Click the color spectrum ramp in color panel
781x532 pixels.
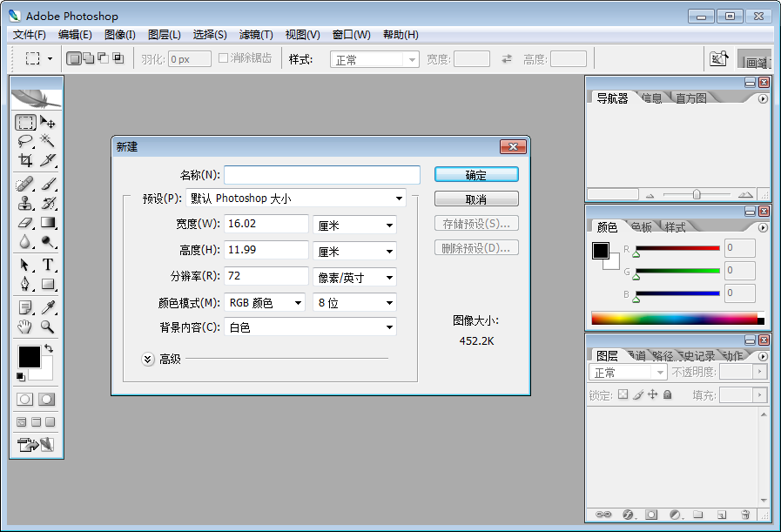click(x=677, y=318)
